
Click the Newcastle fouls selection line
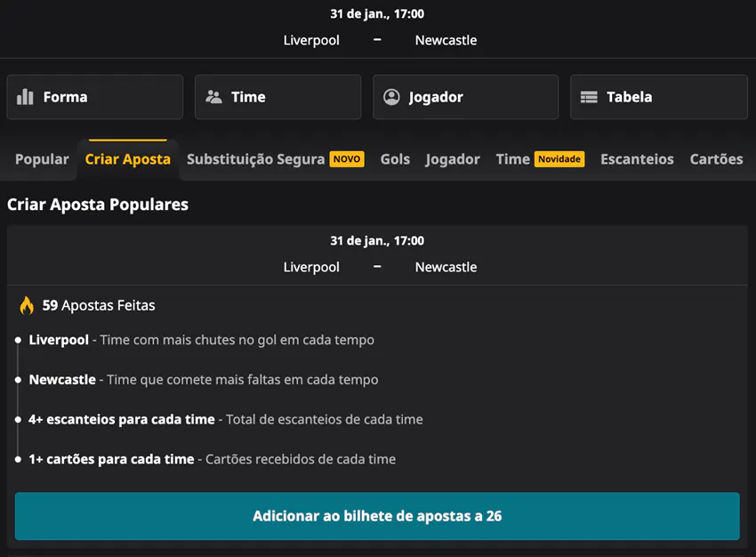point(203,380)
